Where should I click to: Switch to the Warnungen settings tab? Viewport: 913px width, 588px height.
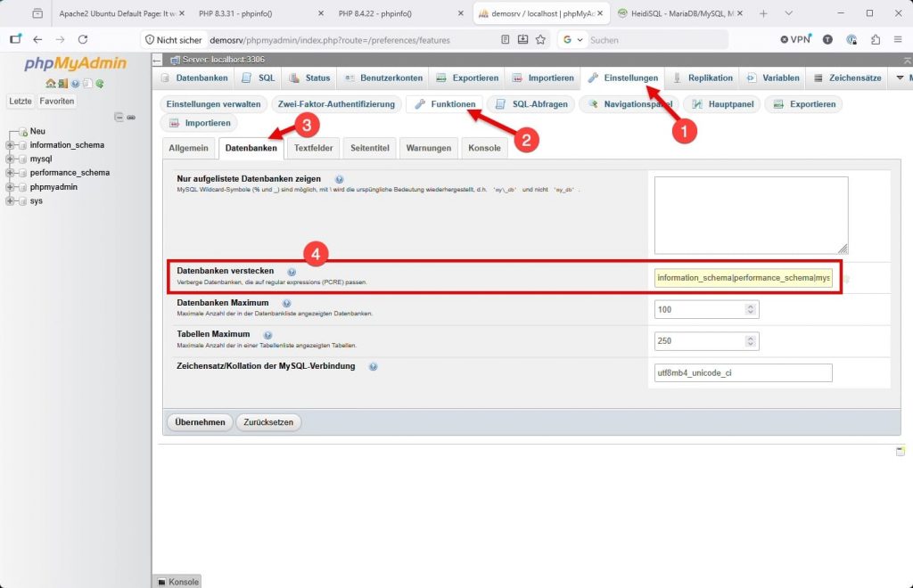(429, 148)
